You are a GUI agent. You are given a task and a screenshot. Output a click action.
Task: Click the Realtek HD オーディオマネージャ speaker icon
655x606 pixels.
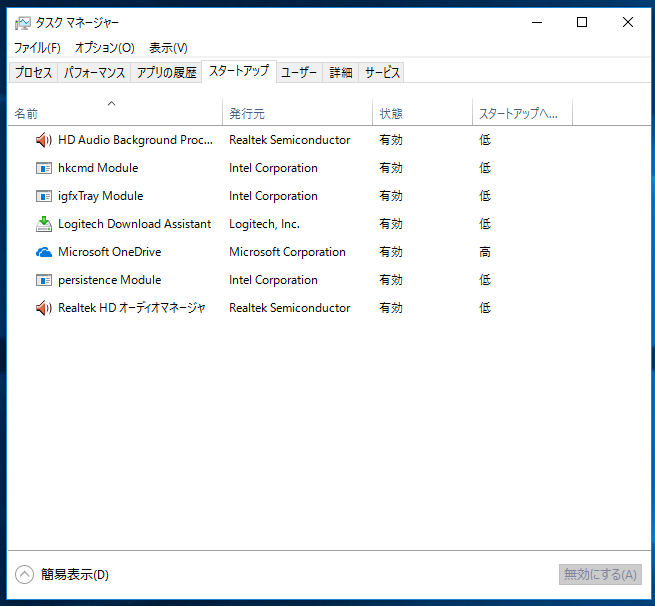pos(44,308)
